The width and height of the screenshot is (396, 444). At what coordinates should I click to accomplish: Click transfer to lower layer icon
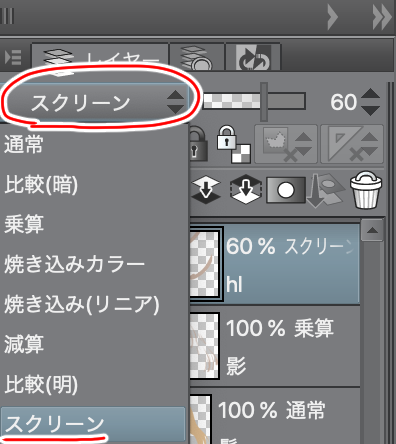tap(206, 189)
